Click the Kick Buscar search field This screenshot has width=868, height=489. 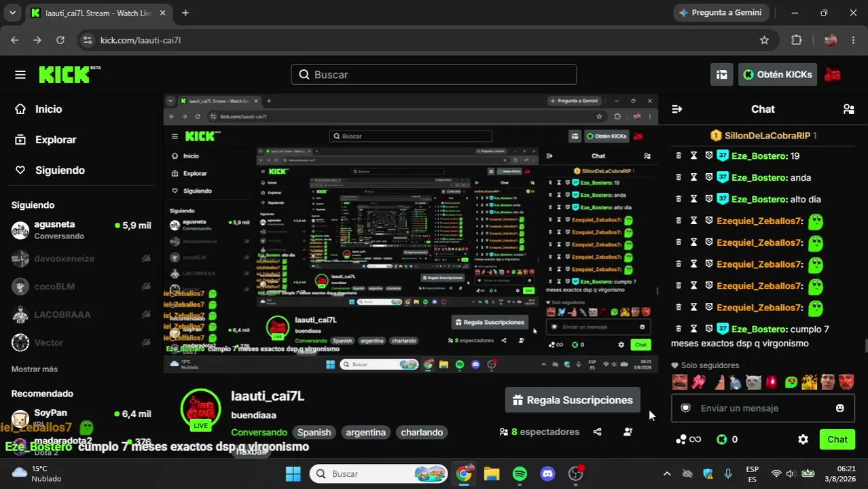pyautogui.click(x=434, y=75)
